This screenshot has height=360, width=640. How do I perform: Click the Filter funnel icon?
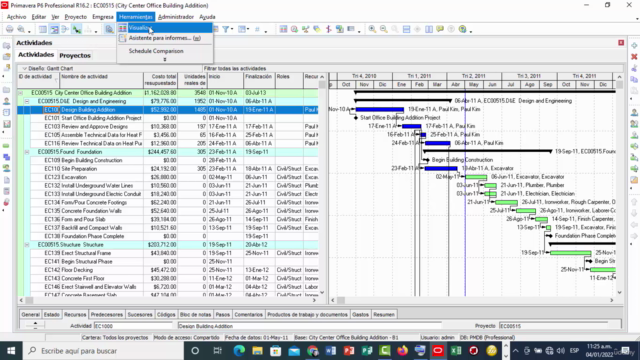[225, 29]
